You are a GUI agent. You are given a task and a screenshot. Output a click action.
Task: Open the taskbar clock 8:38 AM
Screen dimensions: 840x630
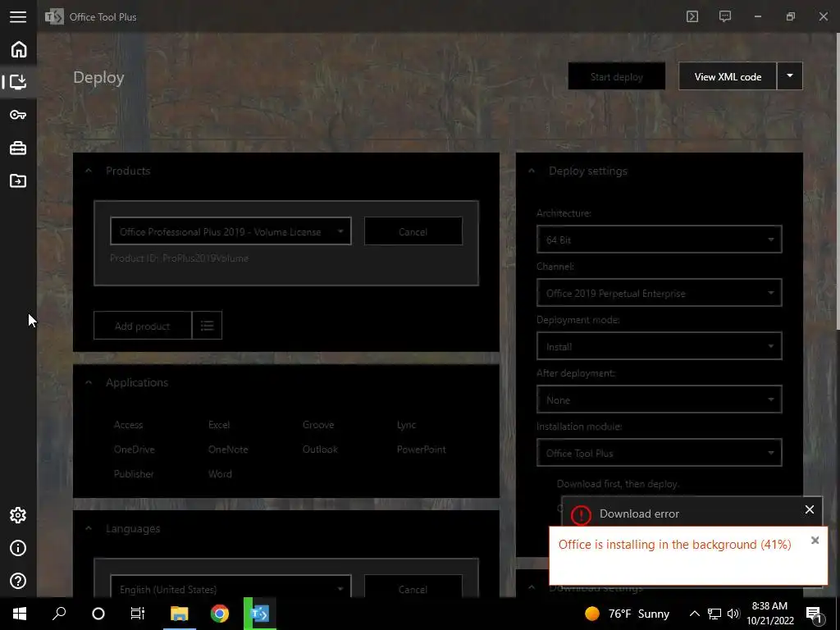coord(769,614)
